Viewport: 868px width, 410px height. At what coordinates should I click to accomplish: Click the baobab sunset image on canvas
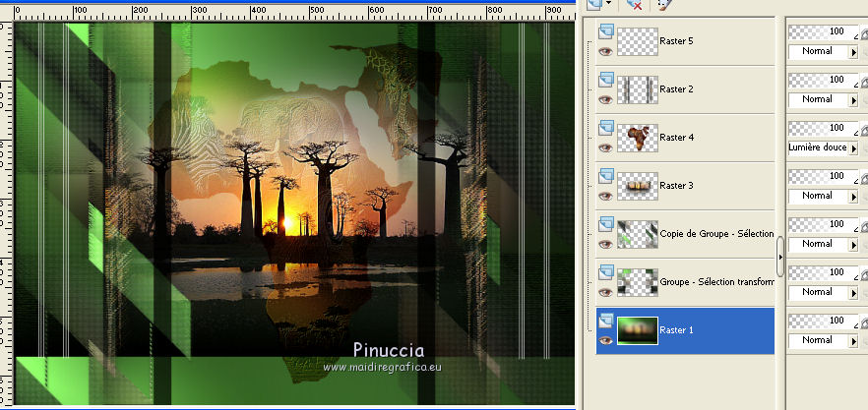point(293,213)
